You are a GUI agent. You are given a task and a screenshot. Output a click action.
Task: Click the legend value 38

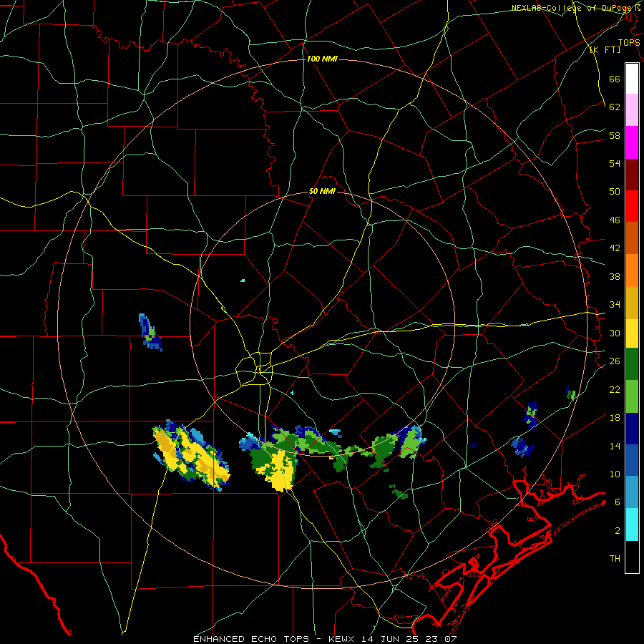tap(615, 276)
